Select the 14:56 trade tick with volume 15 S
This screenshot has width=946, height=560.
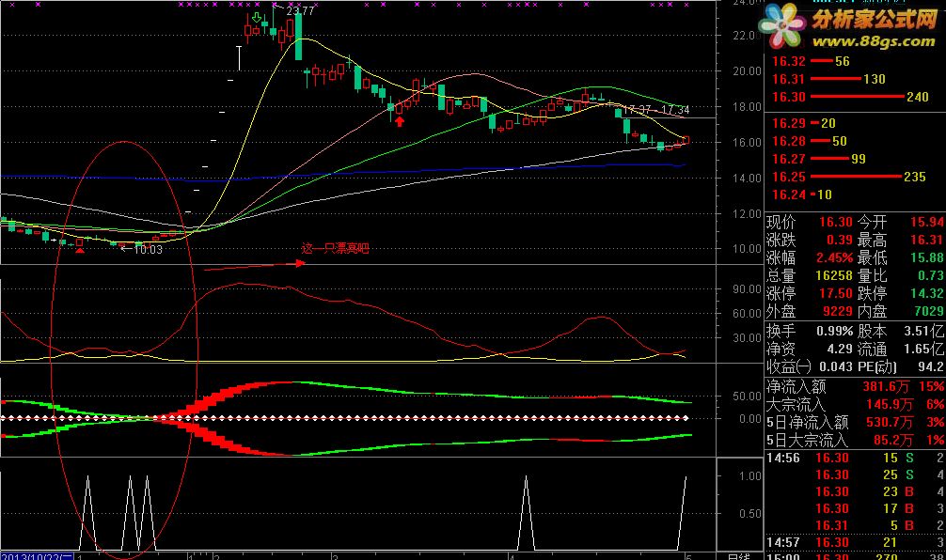pyautogui.click(x=855, y=459)
